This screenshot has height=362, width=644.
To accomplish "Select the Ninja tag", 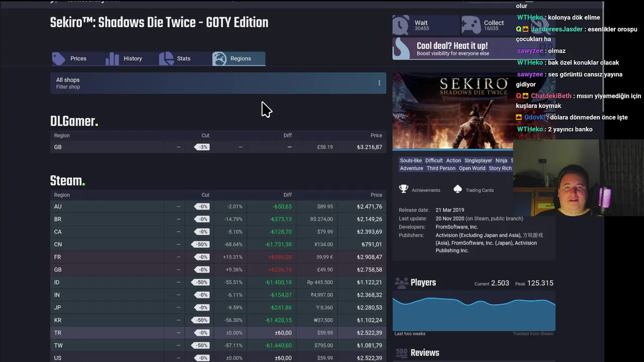I will click(501, 160).
